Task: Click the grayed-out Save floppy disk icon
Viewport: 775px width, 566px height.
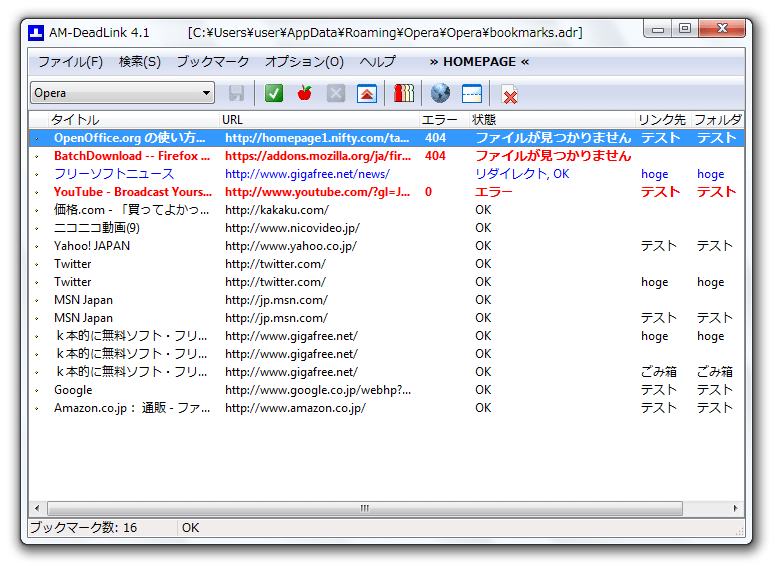Action: (236, 93)
